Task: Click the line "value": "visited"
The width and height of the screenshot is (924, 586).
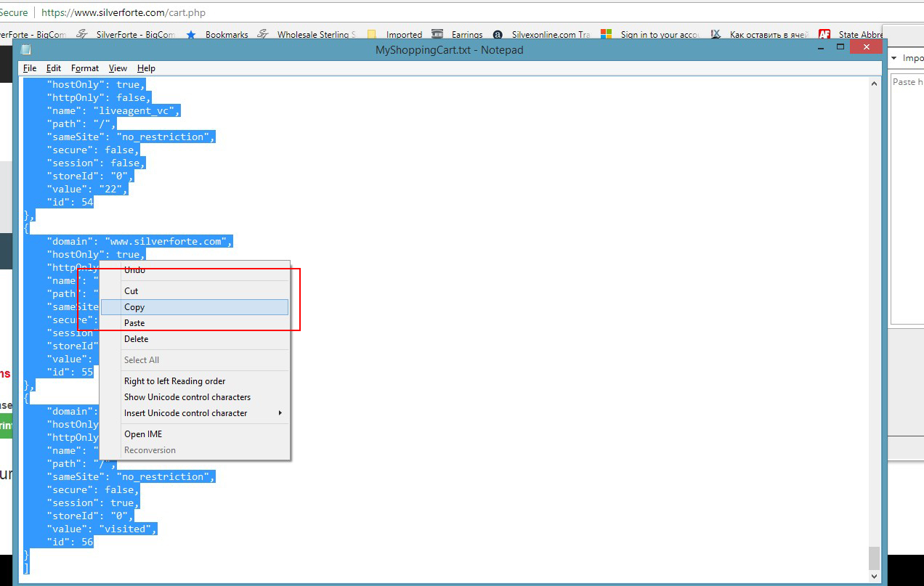Action: (102, 529)
